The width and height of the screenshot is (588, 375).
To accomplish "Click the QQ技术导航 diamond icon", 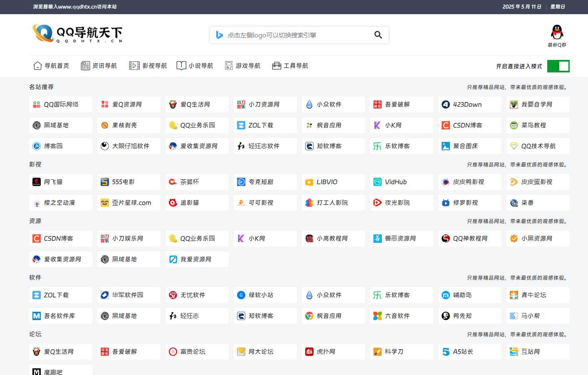I will point(514,146).
